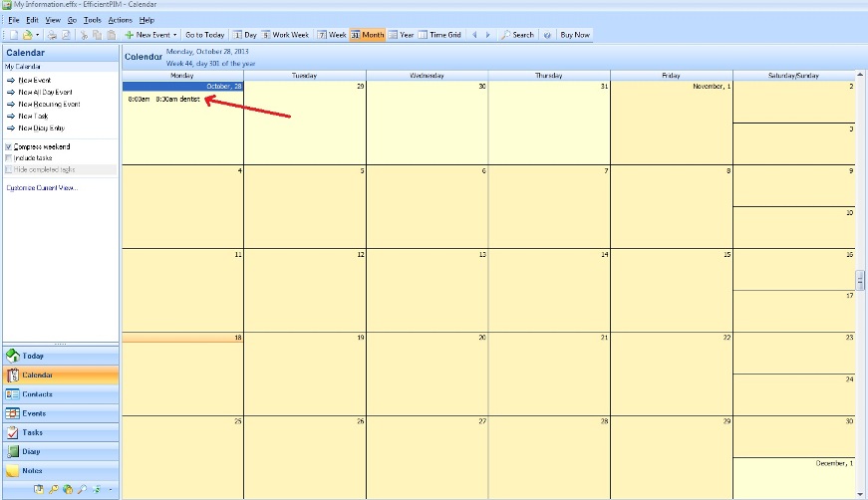868x500 pixels.
Task: Open the Actions menu
Action: pyautogui.click(x=120, y=20)
